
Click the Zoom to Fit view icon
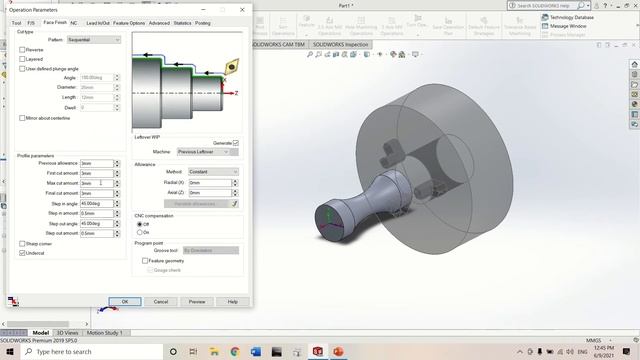(310, 54)
